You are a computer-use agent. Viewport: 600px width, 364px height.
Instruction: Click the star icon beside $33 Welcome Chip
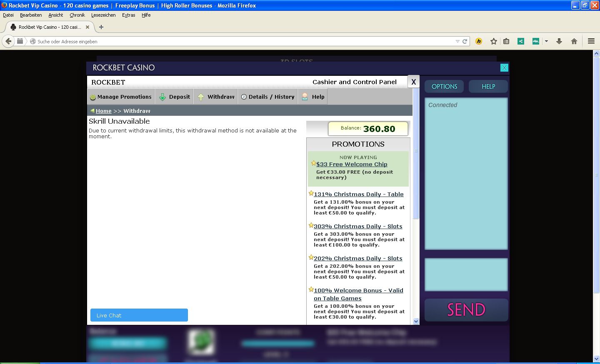[313, 163]
